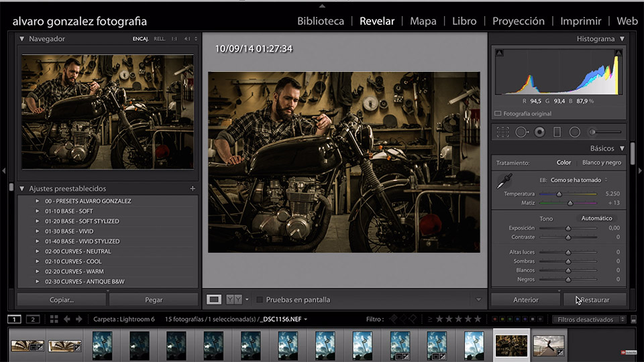Collapse the right panel group arrow
Image resolution: width=644 pixels, height=362 pixels.
point(640,170)
